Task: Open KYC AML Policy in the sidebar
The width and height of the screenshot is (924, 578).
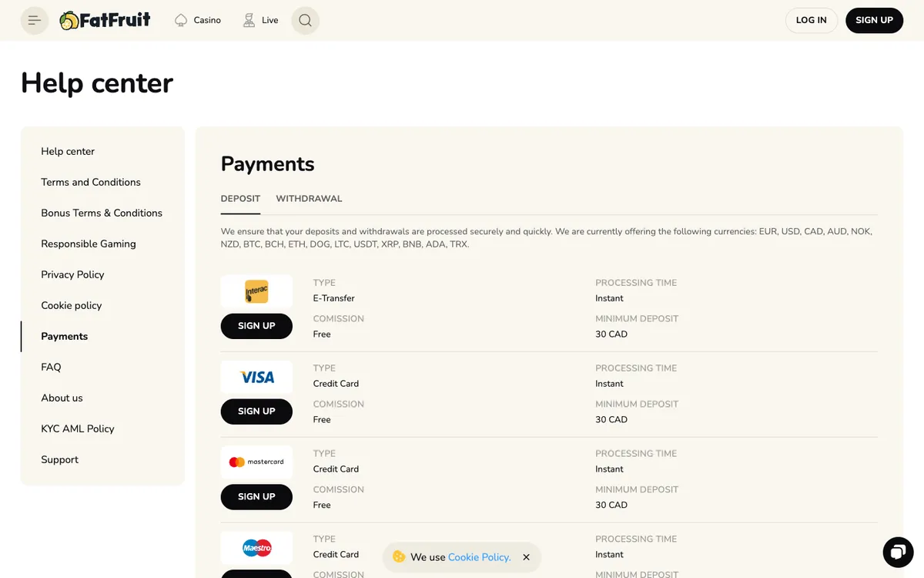Action: click(78, 429)
